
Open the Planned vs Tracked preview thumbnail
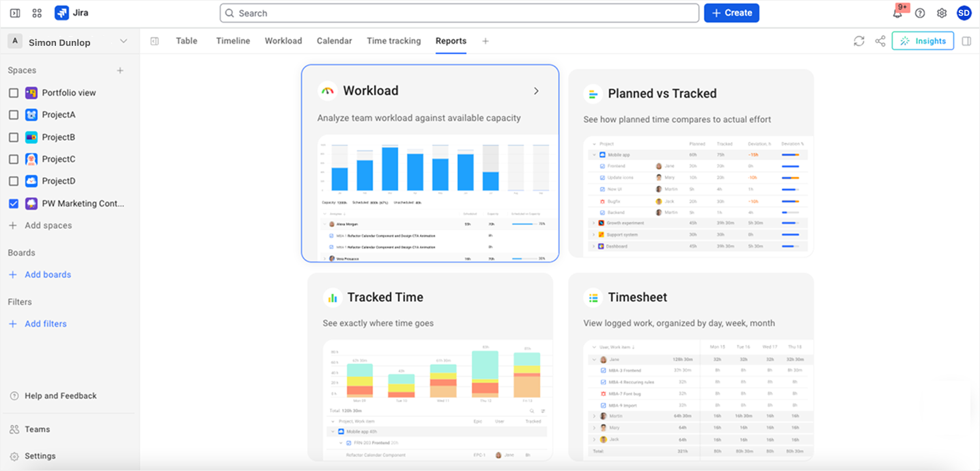[x=699, y=196]
